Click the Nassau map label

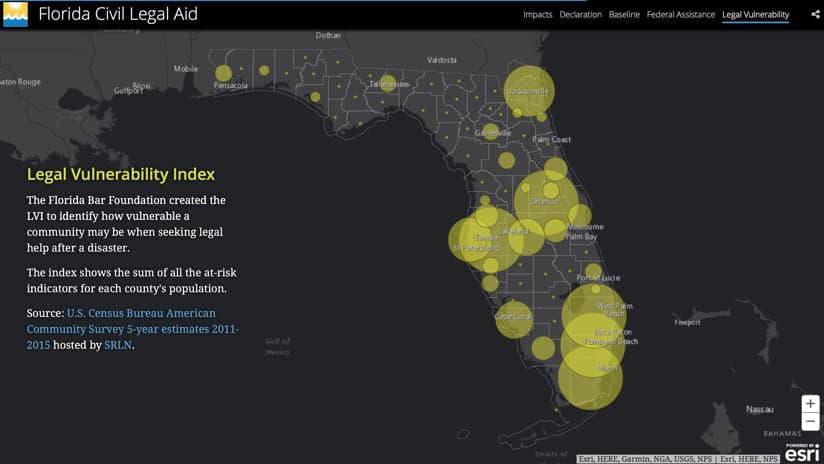click(x=760, y=409)
